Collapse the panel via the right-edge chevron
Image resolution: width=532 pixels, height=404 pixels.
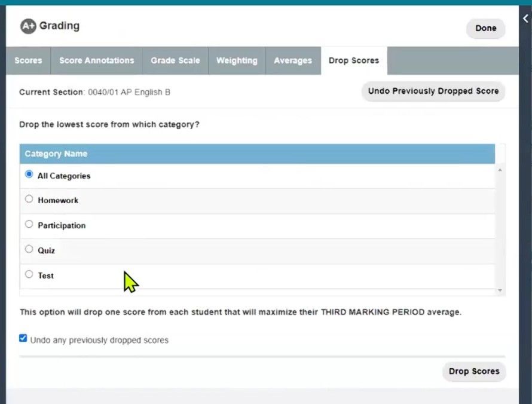pyautogui.click(x=525, y=19)
